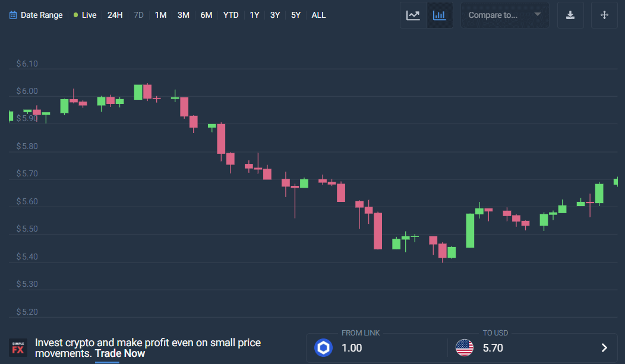
Task: Open the Compare to dropdown
Action: pos(504,15)
